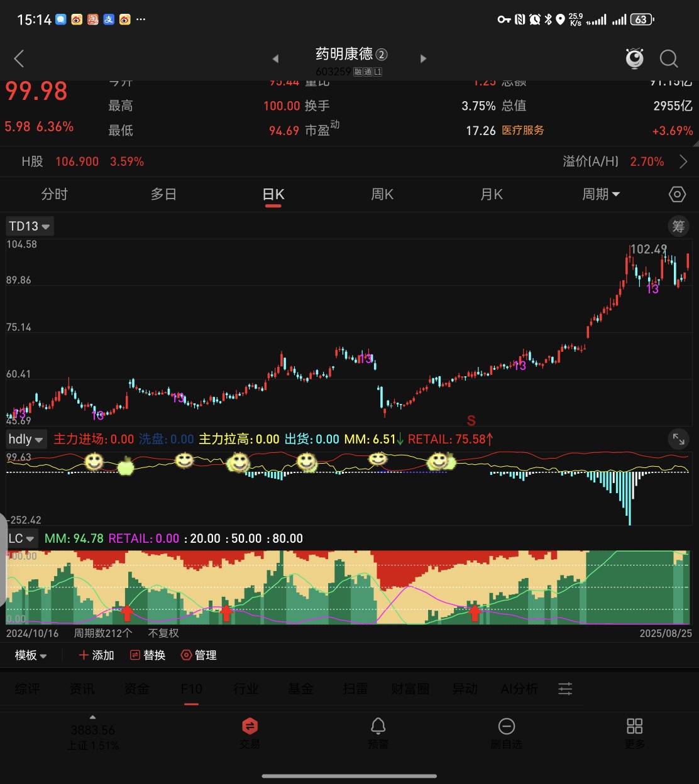Open the owl mascot assistant icon
This screenshot has width=699, height=784.
coord(635,58)
